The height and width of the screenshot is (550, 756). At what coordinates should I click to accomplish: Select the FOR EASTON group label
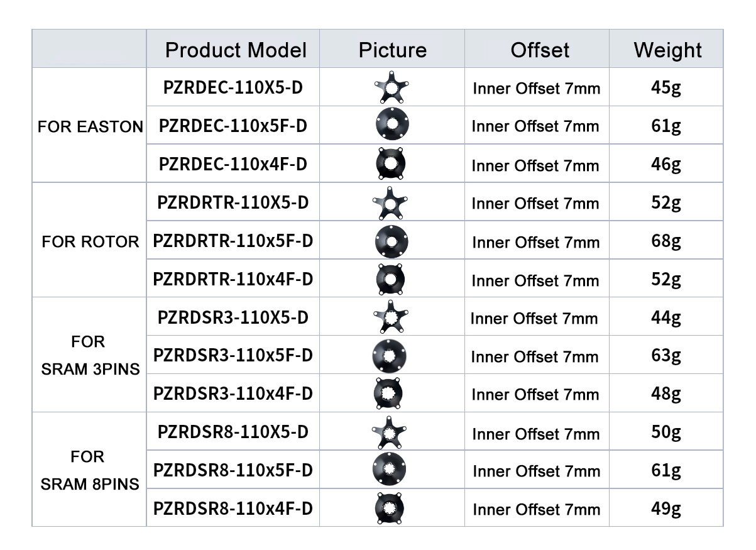[90, 126]
